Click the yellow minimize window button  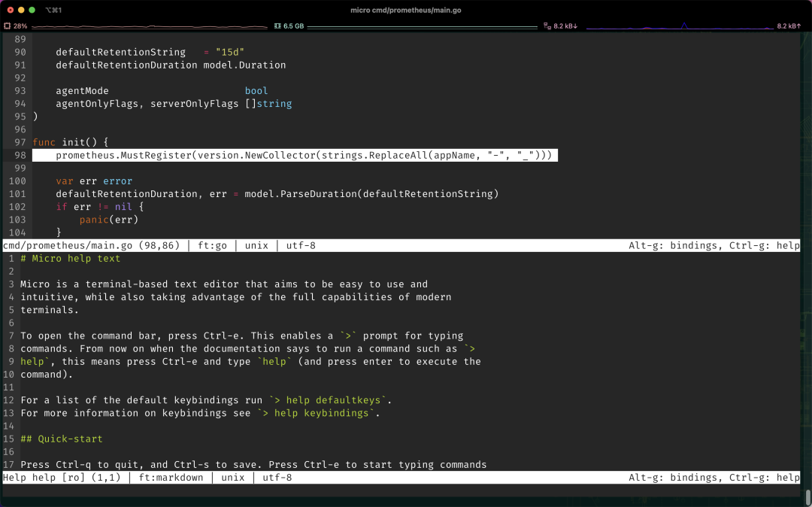click(x=21, y=10)
